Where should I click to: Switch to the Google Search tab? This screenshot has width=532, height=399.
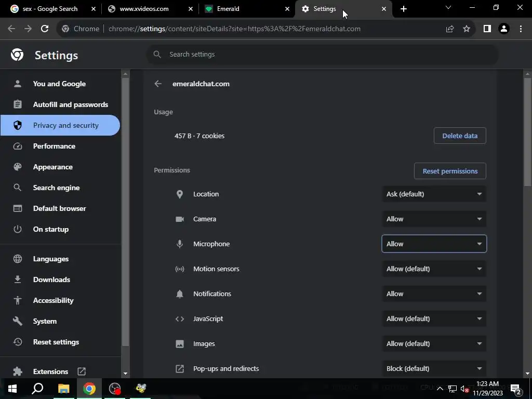(x=53, y=9)
